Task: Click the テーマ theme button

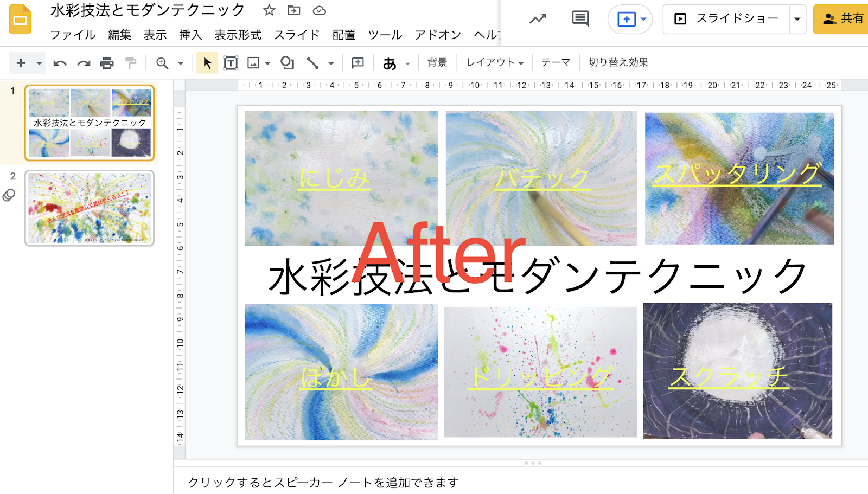Action: 556,62
